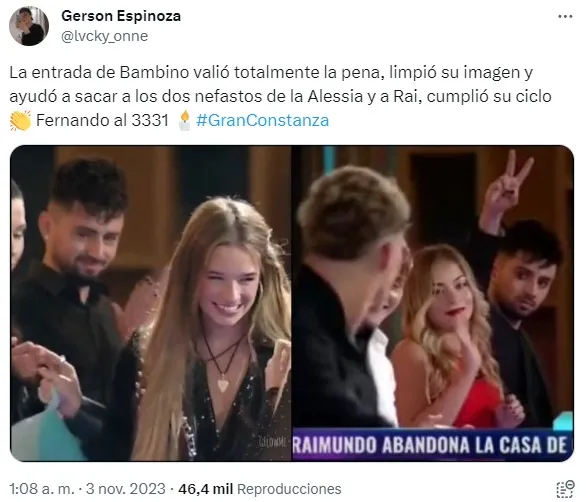Click the right half showing the peace sign

(x=433, y=303)
